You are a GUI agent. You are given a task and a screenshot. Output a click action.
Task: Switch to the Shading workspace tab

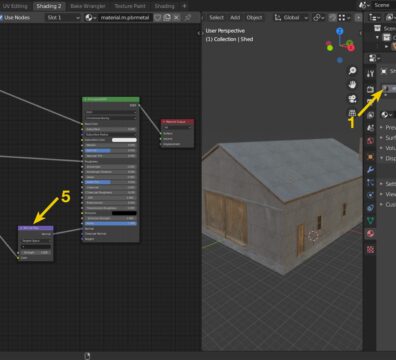tap(164, 6)
